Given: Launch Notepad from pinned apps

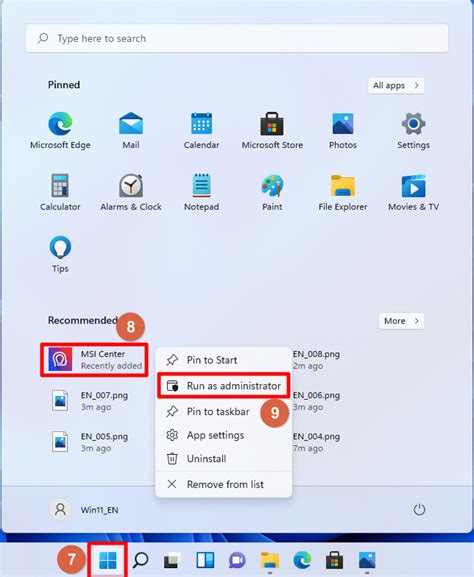Looking at the screenshot, I should [201, 192].
